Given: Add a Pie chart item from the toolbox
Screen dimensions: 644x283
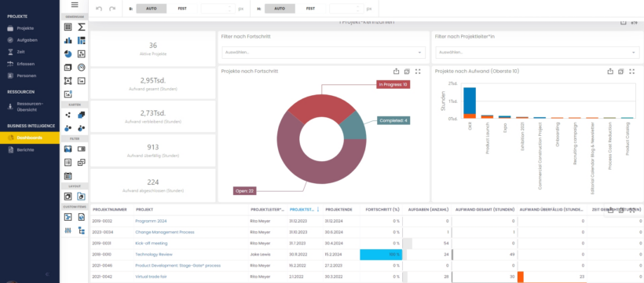Looking at the screenshot, I should point(68,54).
